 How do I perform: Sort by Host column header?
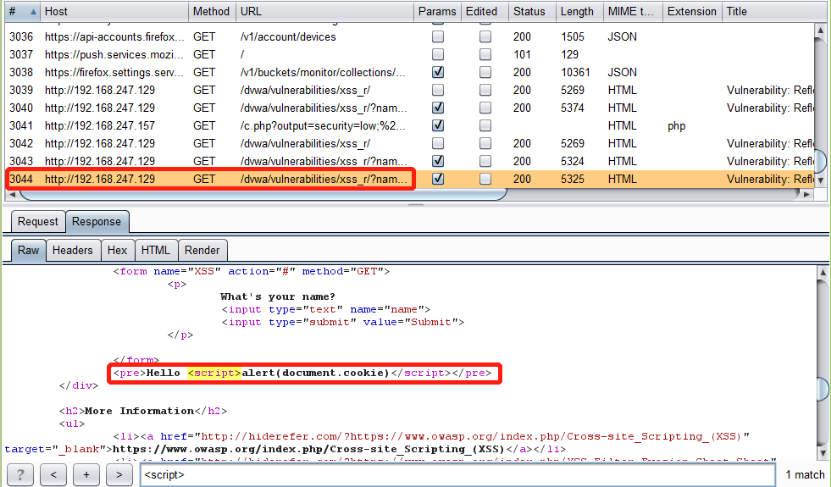114,12
